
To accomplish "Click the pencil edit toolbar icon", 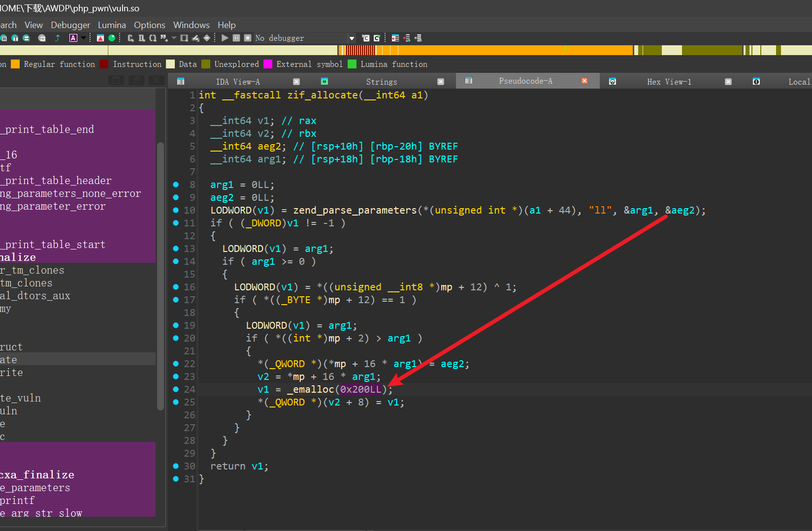I will (195, 38).
